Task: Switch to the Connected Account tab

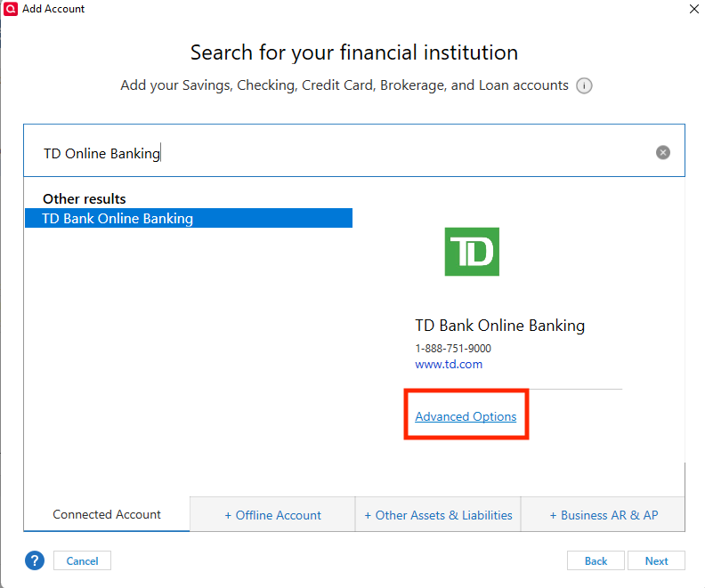Action: click(x=107, y=514)
